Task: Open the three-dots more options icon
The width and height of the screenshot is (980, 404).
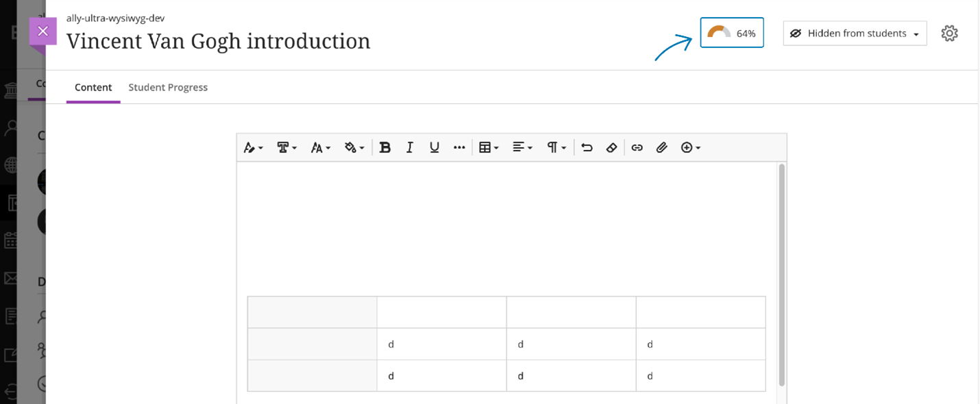Action: coord(459,147)
